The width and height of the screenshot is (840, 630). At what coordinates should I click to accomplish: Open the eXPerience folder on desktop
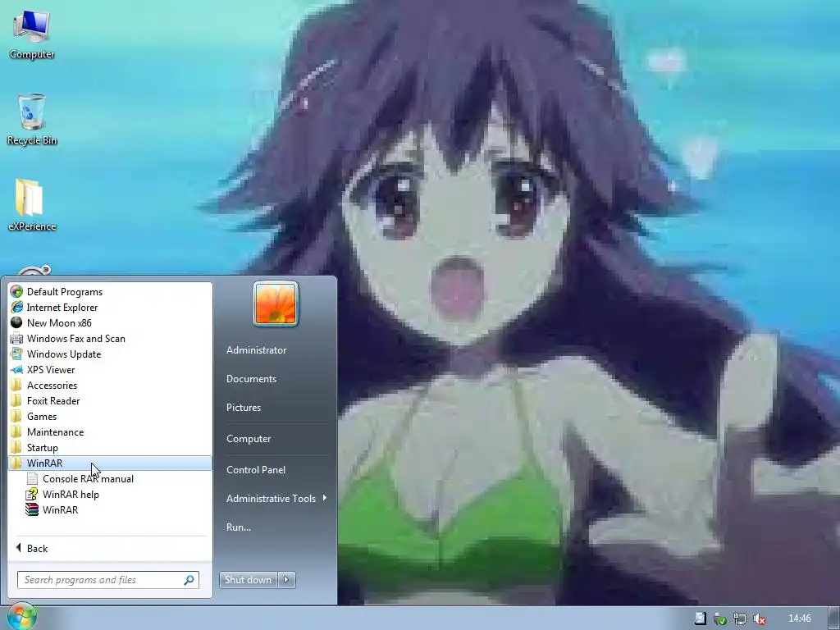click(x=32, y=206)
